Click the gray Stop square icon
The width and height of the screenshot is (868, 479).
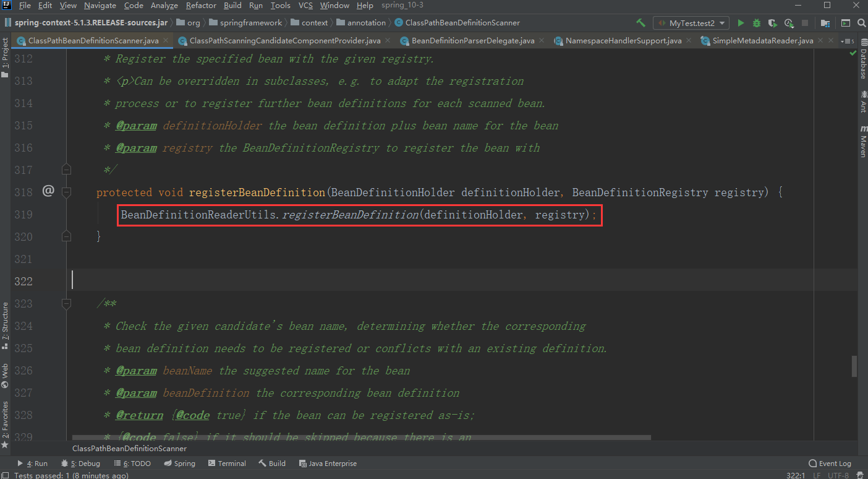tap(806, 23)
